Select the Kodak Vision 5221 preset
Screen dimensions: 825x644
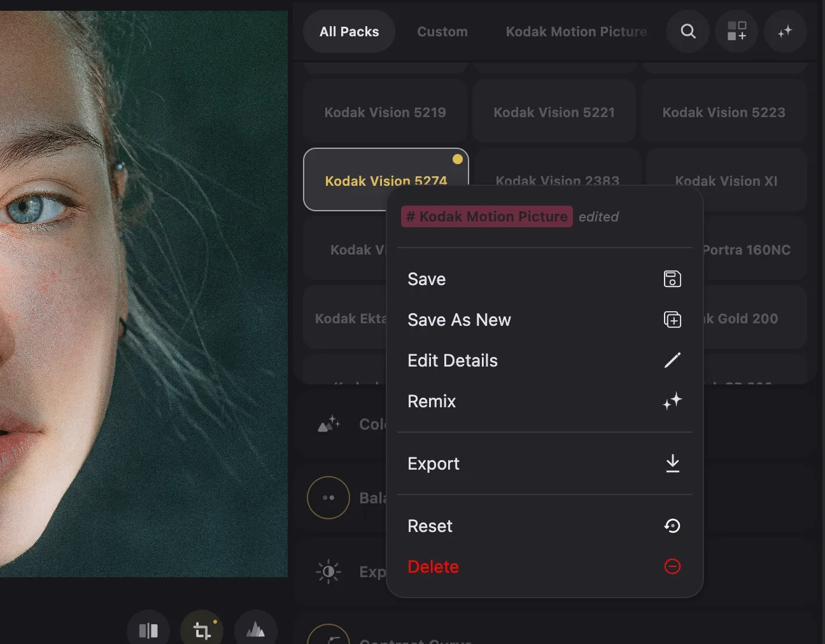pyautogui.click(x=554, y=112)
